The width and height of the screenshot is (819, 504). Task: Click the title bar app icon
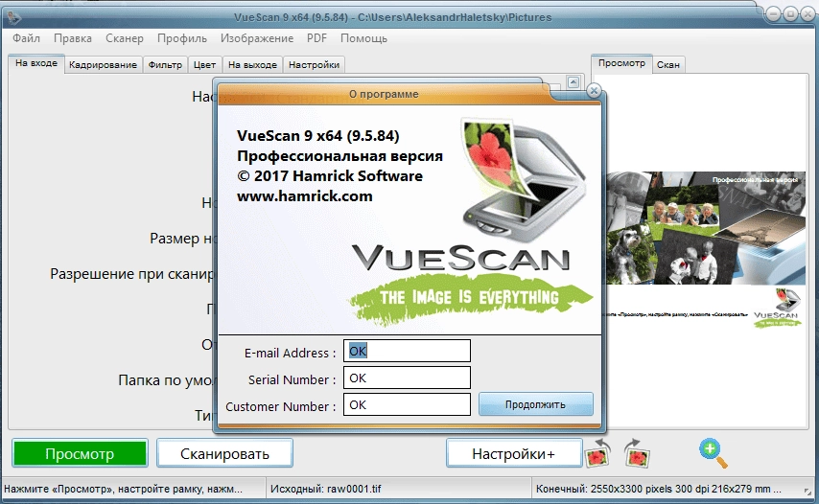point(13,17)
